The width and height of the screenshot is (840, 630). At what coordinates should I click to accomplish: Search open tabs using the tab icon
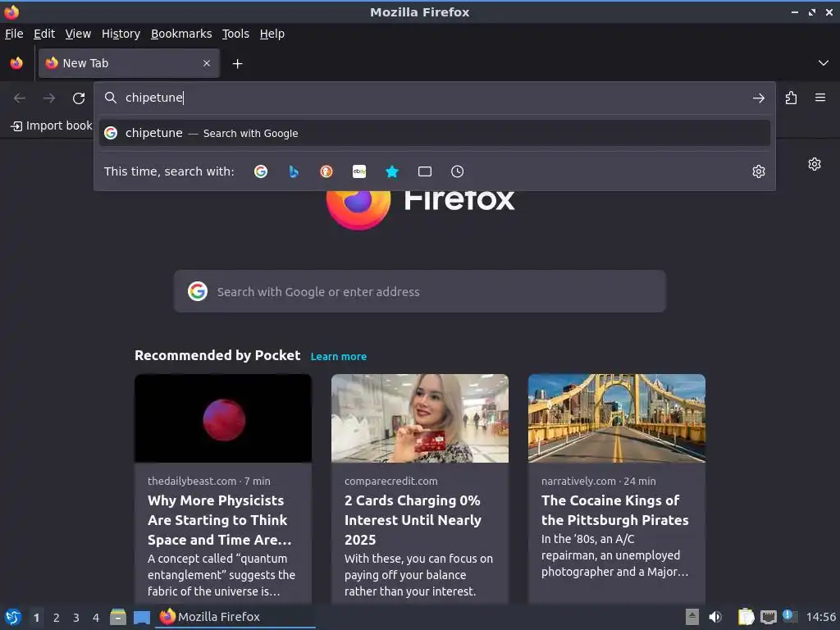coord(425,171)
